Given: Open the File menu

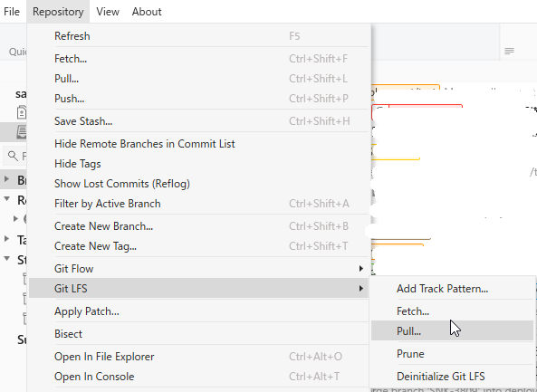Looking at the screenshot, I should coord(12,12).
